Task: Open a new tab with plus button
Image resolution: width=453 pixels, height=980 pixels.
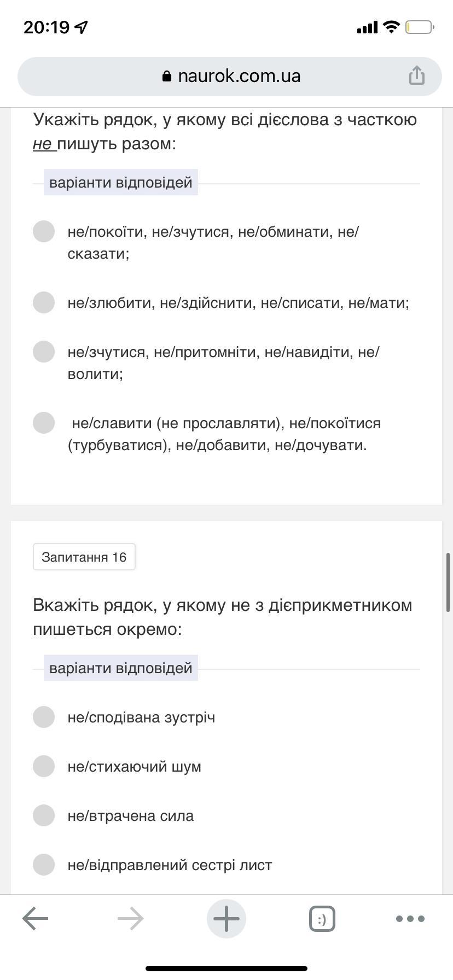Action: (226, 918)
